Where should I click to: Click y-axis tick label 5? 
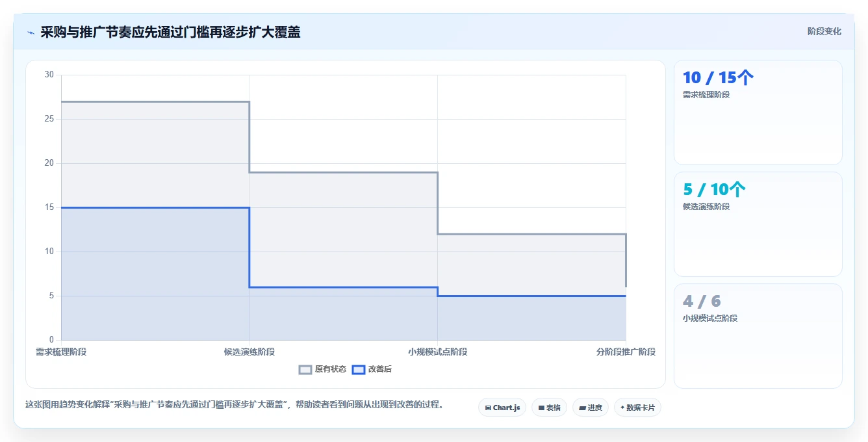pyautogui.click(x=51, y=296)
